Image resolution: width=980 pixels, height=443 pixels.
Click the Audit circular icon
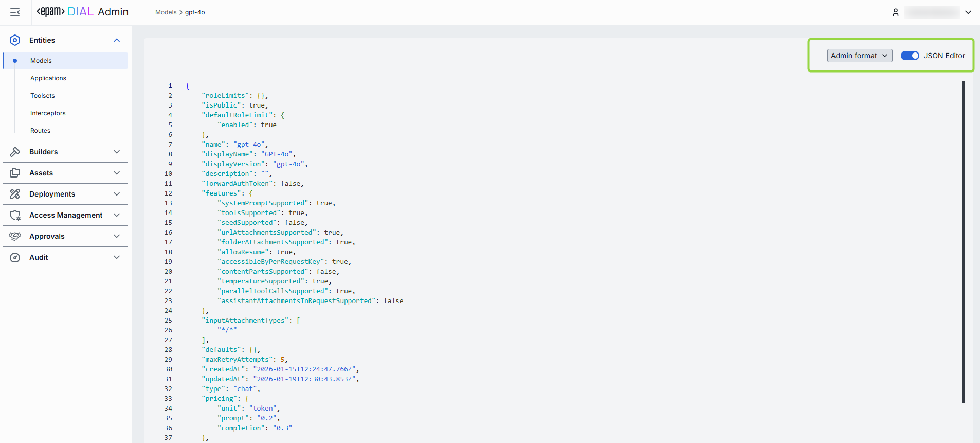[x=15, y=257]
